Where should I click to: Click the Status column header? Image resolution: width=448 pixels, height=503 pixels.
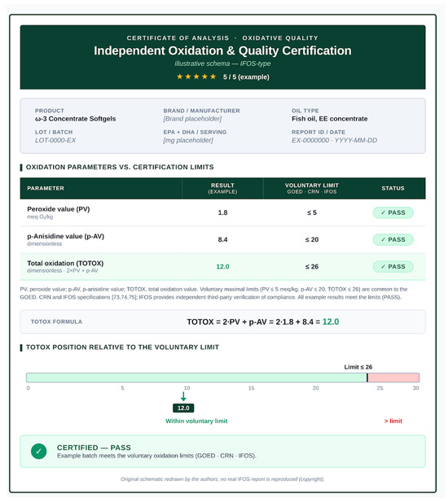click(x=393, y=188)
